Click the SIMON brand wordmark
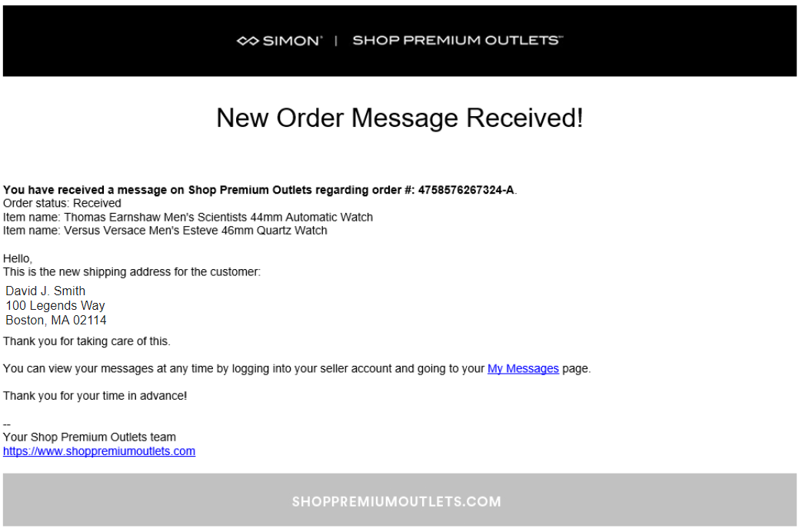Image resolution: width=802 pixels, height=532 pixels. pos(292,41)
